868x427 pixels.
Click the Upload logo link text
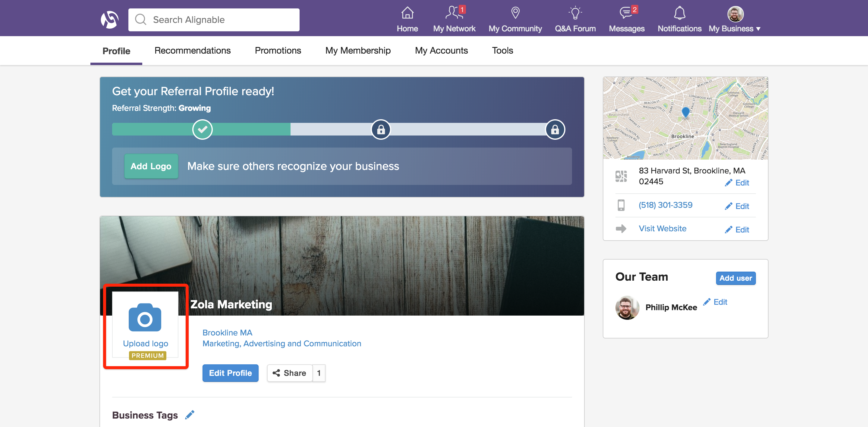pos(145,344)
